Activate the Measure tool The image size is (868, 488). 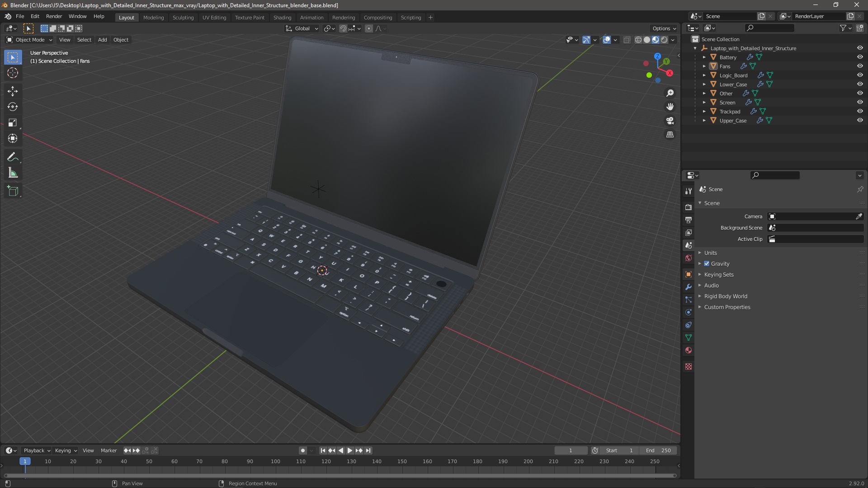tap(13, 173)
